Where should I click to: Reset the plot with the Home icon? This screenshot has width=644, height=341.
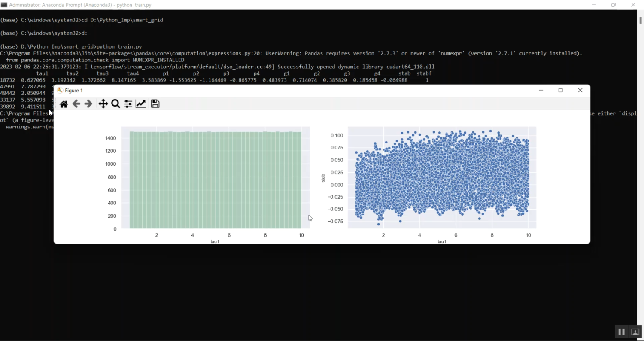(x=64, y=104)
